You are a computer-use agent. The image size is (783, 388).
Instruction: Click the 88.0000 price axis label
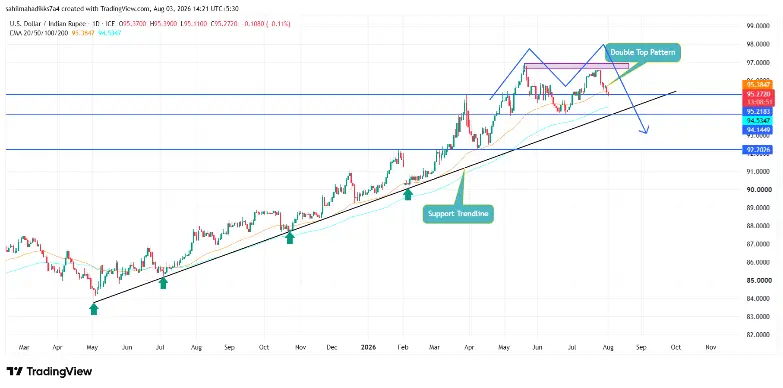[759, 226]
